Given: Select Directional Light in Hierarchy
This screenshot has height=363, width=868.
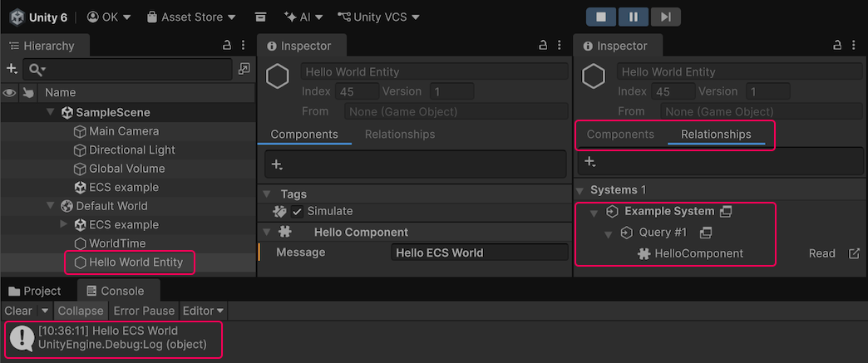Looking at the screenshot, I should [x=132, y=150].
